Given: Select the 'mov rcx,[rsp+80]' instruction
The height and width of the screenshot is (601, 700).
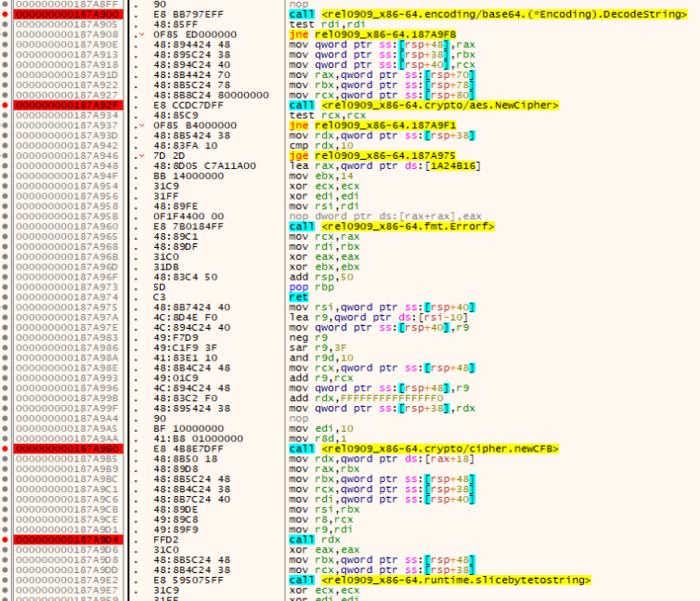Looking at the screenshot, I should [382, 95].
